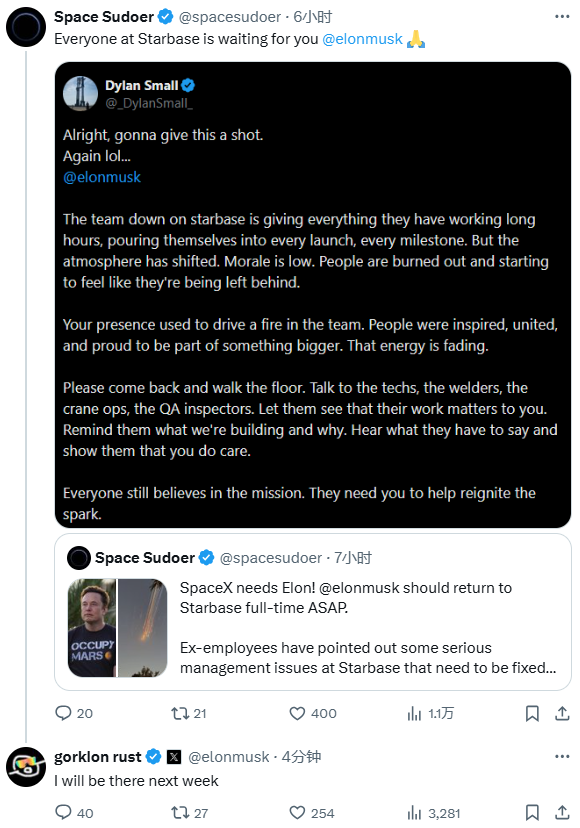Screen dimensions: 580x828
Task: Share gorklon rust's reply
Action: (562, 812)
